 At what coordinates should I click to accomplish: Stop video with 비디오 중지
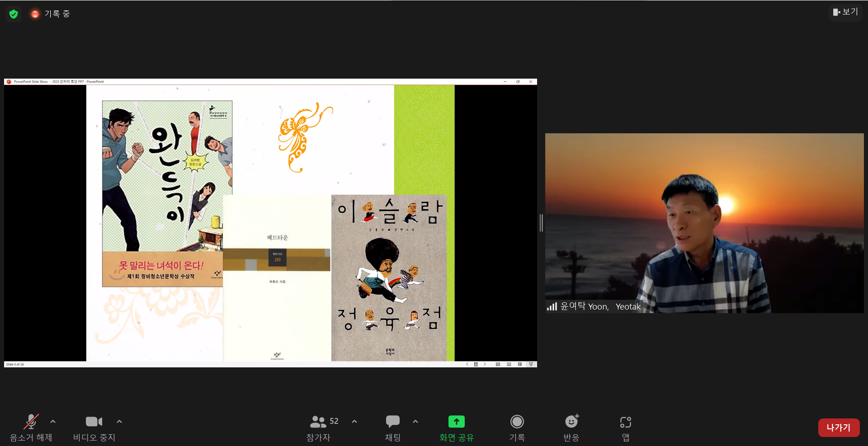click(x=94, y=427)
